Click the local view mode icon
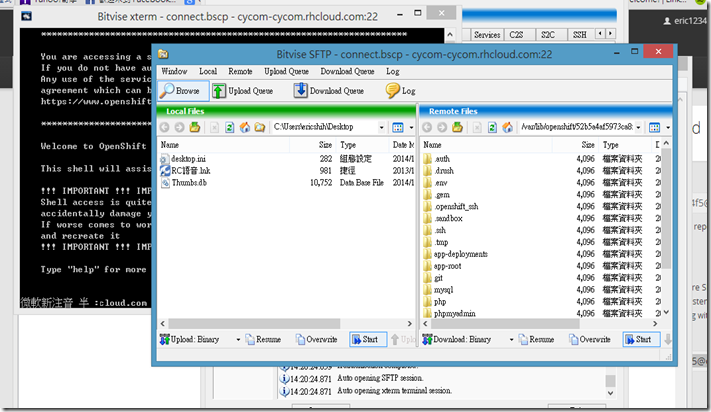Image resolution: width=711 pixels, height=412 pixels. pos(398,127)
